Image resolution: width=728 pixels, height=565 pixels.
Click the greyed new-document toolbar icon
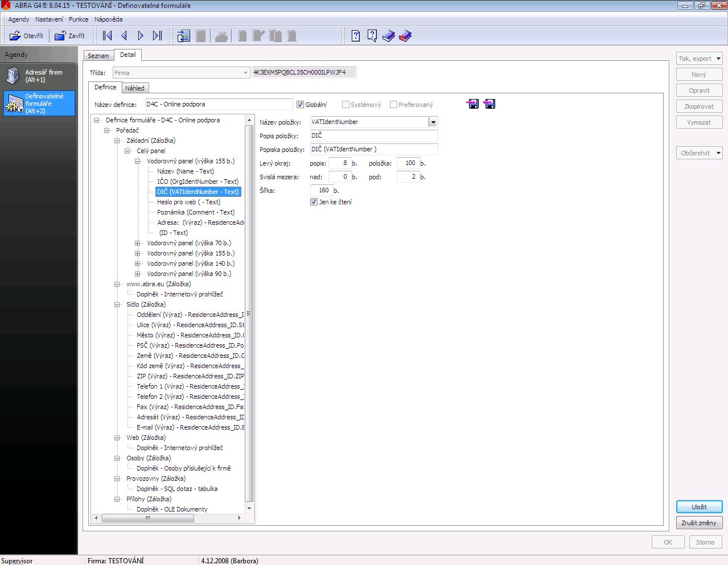click(242, 36)
